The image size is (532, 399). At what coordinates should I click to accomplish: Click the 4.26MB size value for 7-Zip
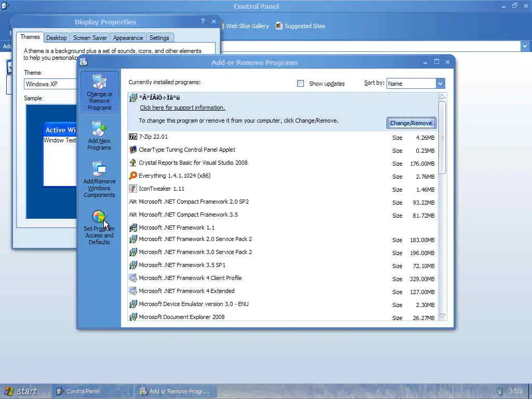click(x=425, y=138)
